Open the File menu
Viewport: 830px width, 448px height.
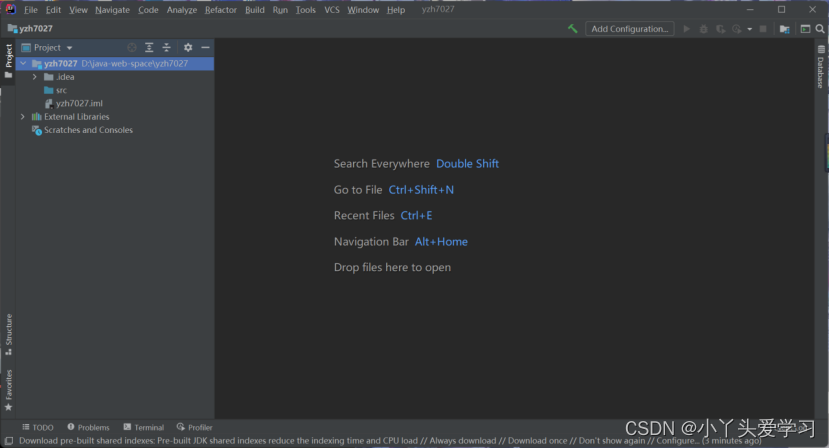point(31,10)
